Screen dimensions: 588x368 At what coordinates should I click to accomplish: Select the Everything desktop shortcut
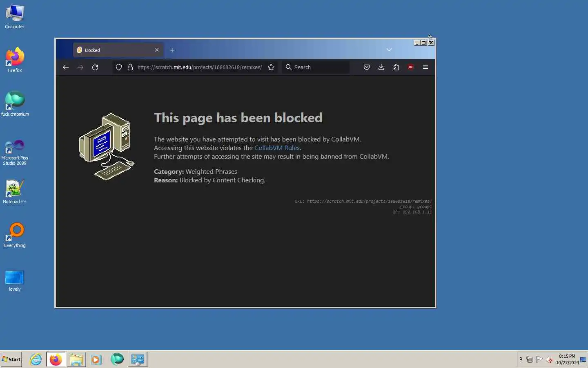pos(15,235)
